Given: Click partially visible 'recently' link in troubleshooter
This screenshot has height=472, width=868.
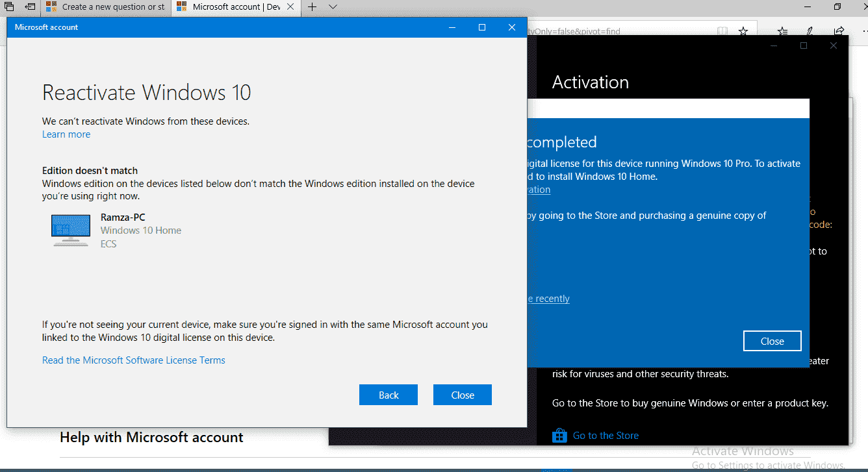Looking at the screenshot, I should click(548, 299).
